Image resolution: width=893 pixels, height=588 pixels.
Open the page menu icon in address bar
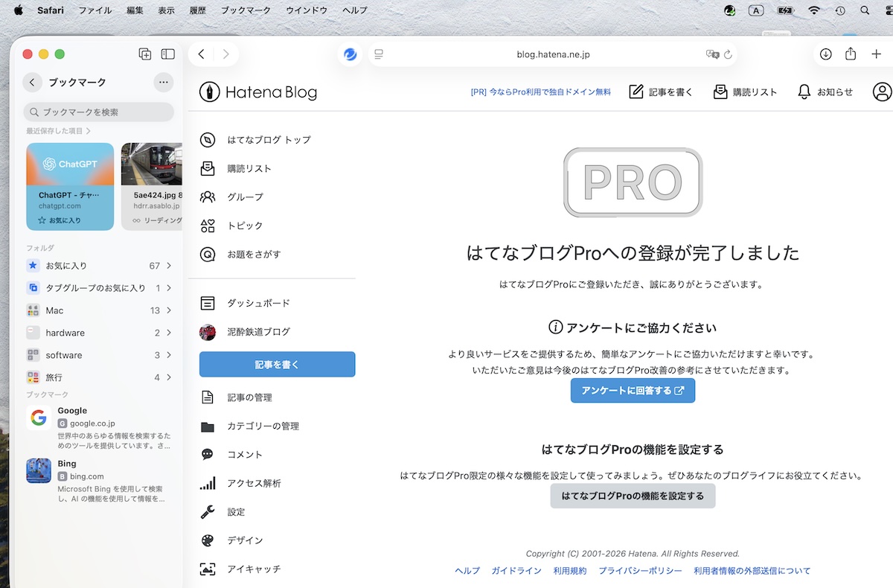(379, 54)
